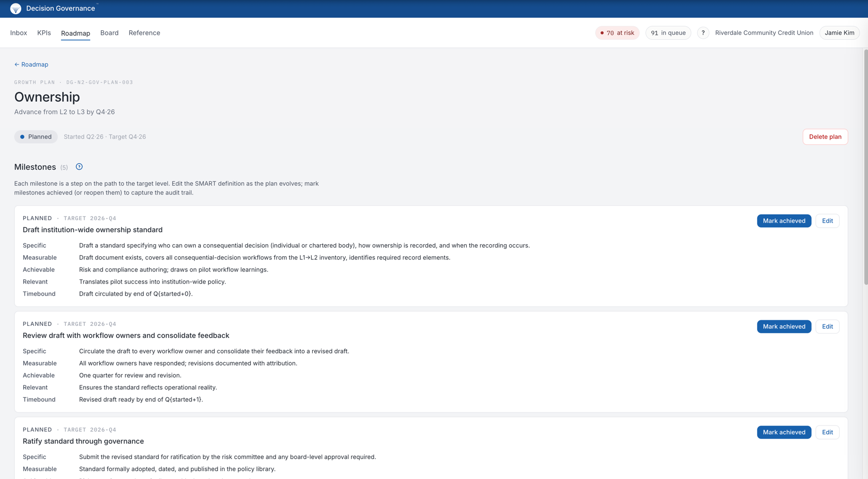This screenshot has width=868, height=479.
Task: Mark Review draft with workflow owners achieved
Action: [784, 326]
